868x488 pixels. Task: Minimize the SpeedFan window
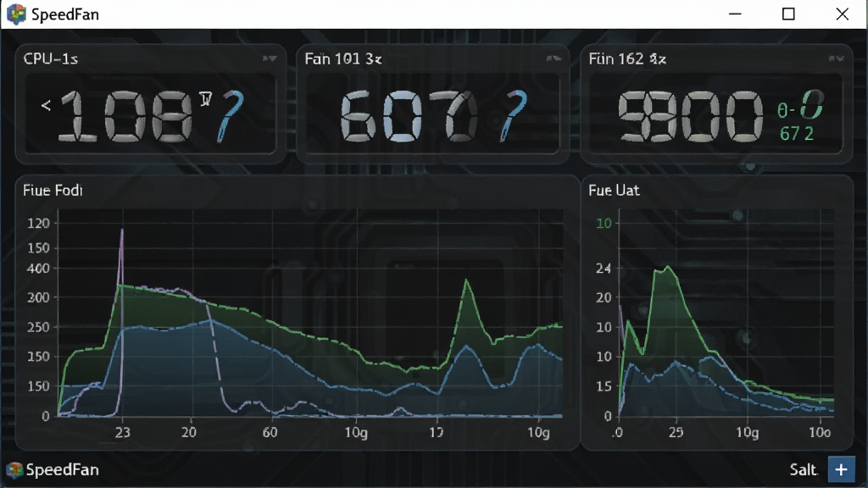(735, 14)
